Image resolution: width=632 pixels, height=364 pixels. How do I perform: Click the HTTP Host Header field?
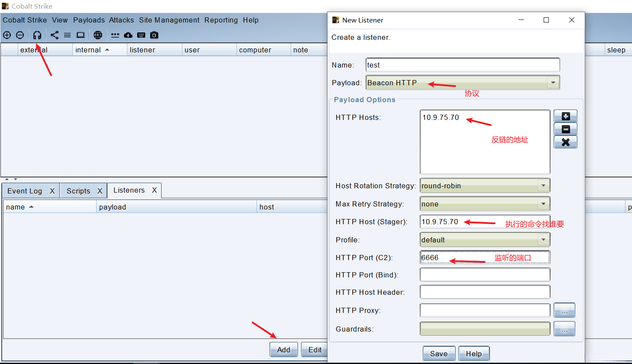[x=485, y=292]
